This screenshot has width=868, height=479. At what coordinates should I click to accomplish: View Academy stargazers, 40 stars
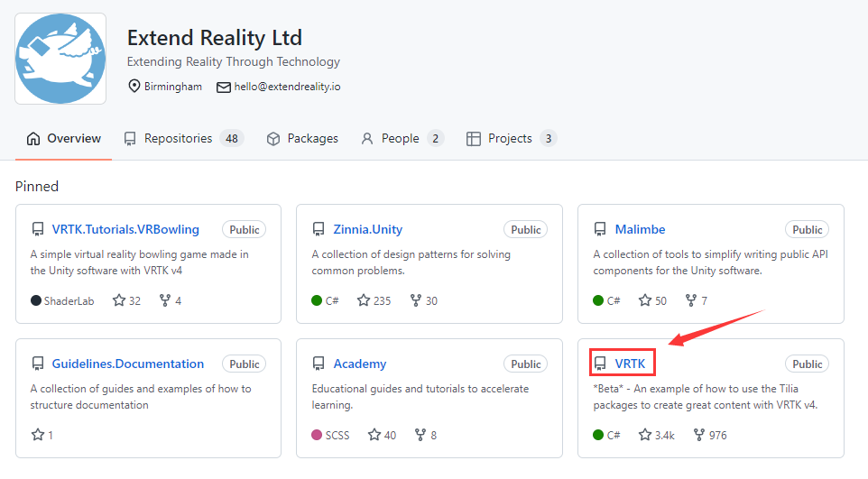click(x=383, y=436)
